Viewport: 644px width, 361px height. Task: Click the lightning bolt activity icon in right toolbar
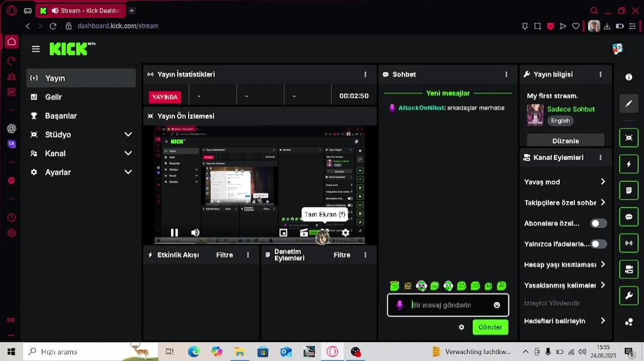click(x=629, y=164)
